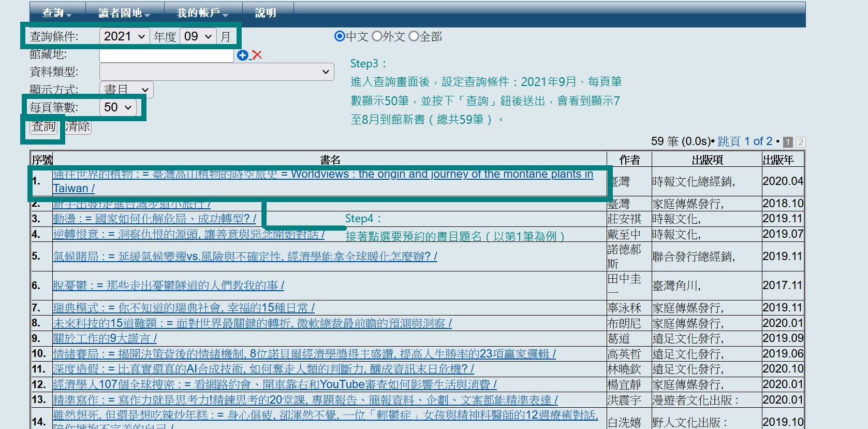Open book title 雖然想死, 但還是想吃辣炒年糕

coord(326,422)
